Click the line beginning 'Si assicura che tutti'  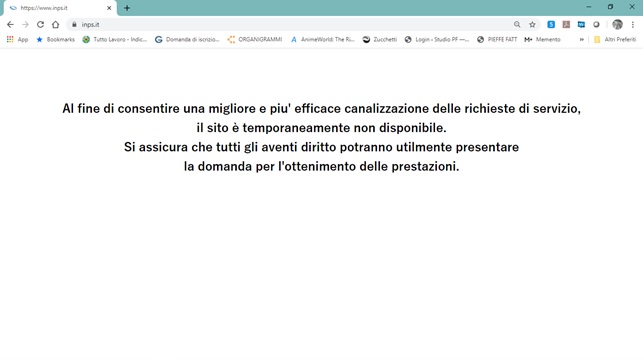pyautogui.click(x=321, y=147)
